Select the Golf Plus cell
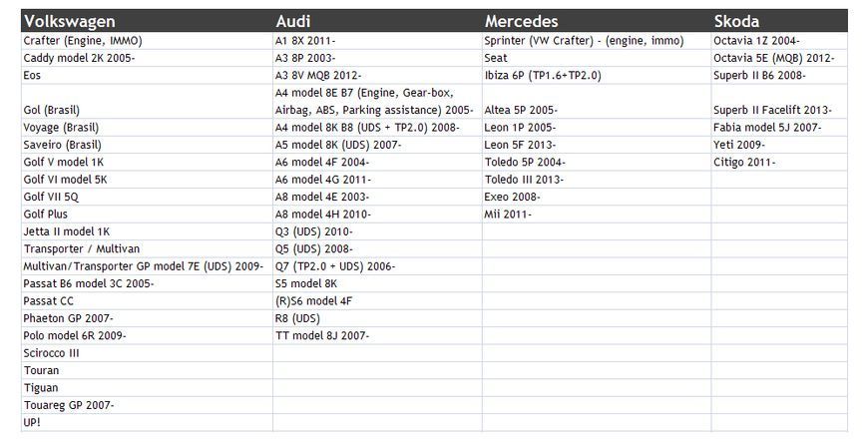 147,215
